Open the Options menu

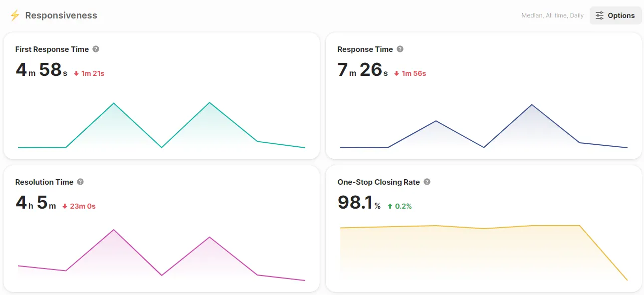pyautogui.click(x=616, y=15)
